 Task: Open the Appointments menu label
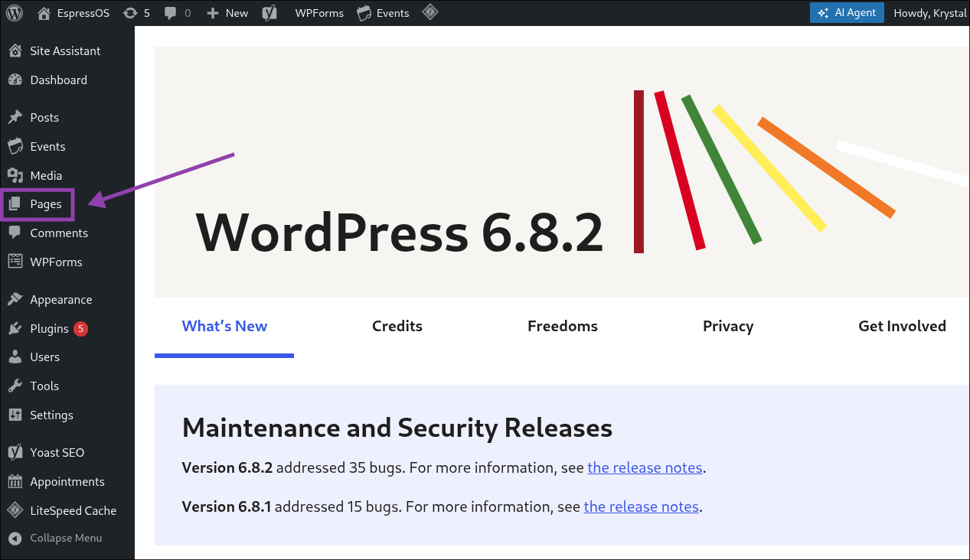pos(67,482)
